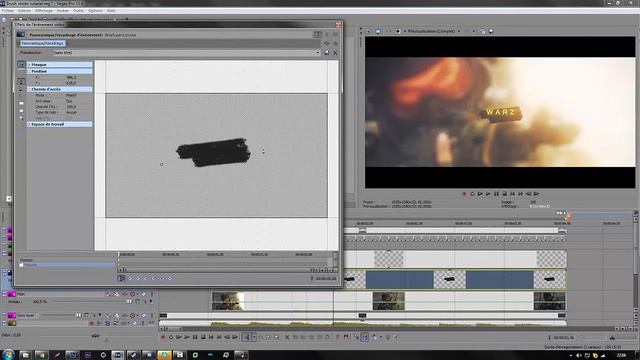Open the Windows Start menu
This screenshot has height=360, width=640.
click(8, 354)
